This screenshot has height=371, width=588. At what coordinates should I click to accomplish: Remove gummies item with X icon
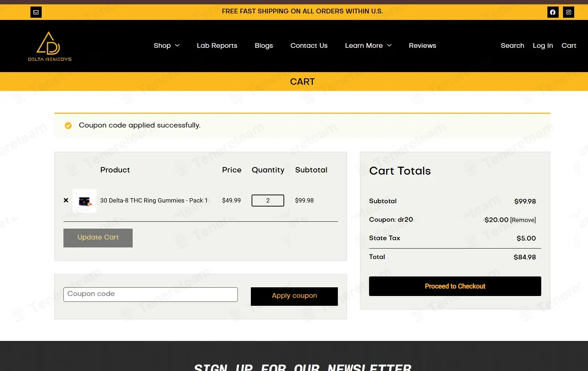[66, 200]
